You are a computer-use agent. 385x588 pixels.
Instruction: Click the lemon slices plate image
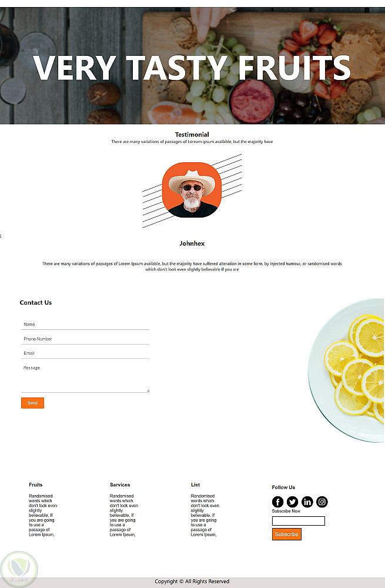(x=346, y=370)
